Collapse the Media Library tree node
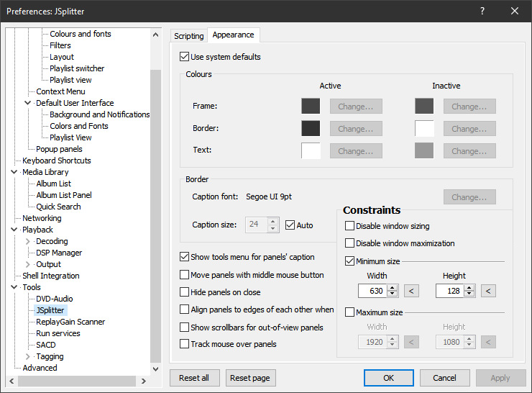 coord(14,172)
